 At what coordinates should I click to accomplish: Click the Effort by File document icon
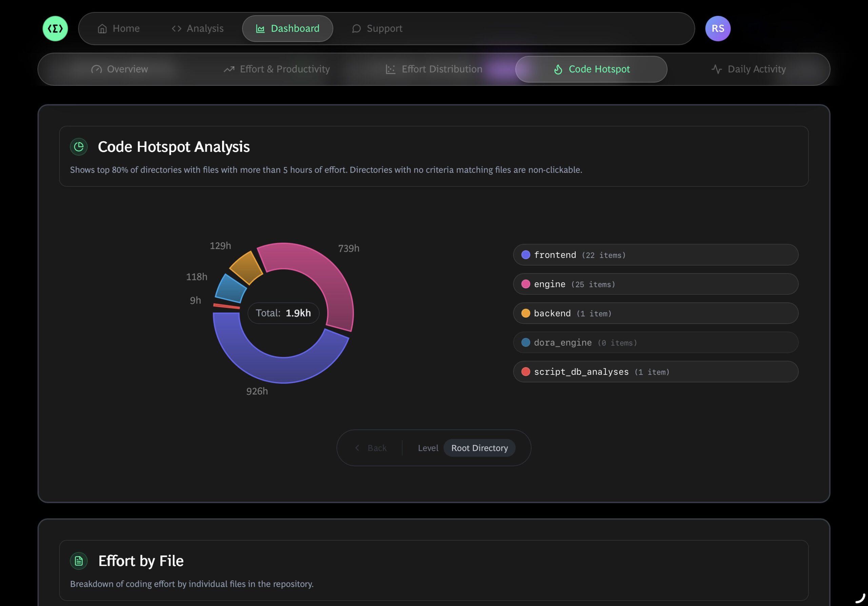coord(79,561)
